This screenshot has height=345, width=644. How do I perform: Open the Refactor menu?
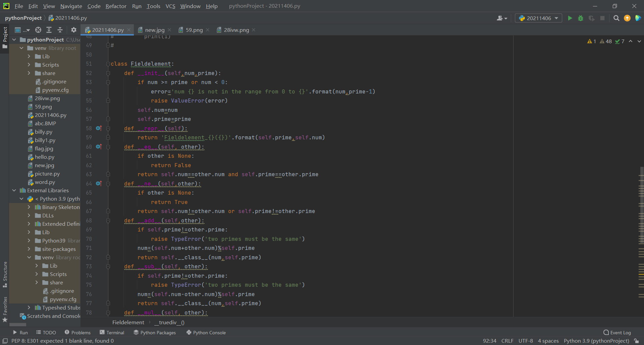pos(116,6)
